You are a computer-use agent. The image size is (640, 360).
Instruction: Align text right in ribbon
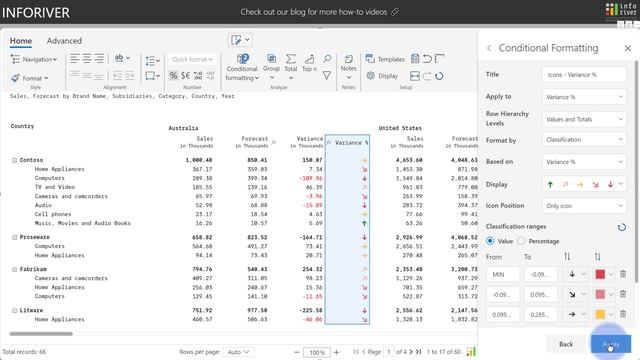pyautogui.click(x=99, y=58)
